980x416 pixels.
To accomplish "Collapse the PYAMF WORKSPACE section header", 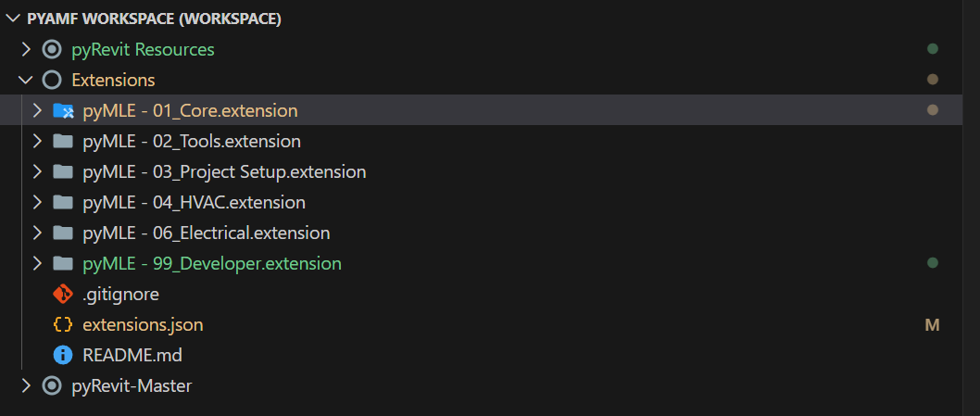I will [x=12, y=19].
